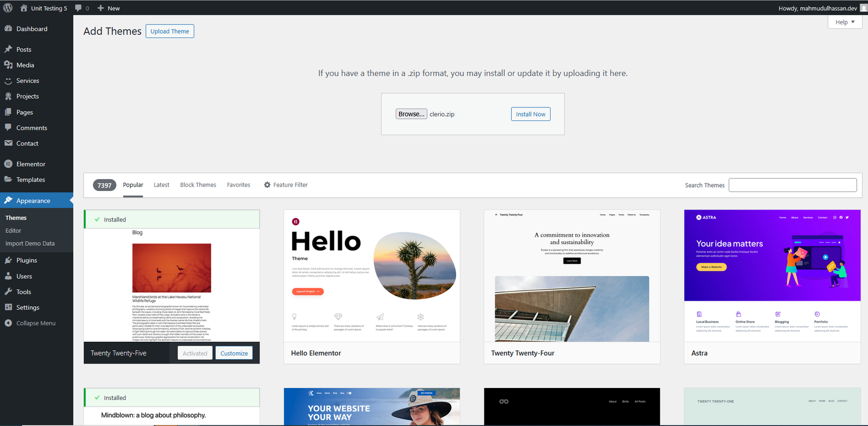The image size is (868, 426).
Task: Switch to the Block Themes tab
Action: [198, 185]
